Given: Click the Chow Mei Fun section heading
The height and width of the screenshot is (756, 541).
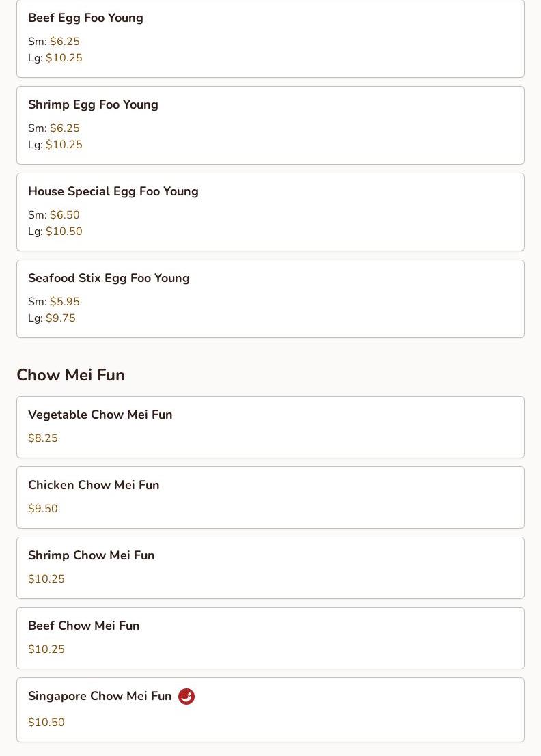Looking at the screenshot, I should click(70, 376).
